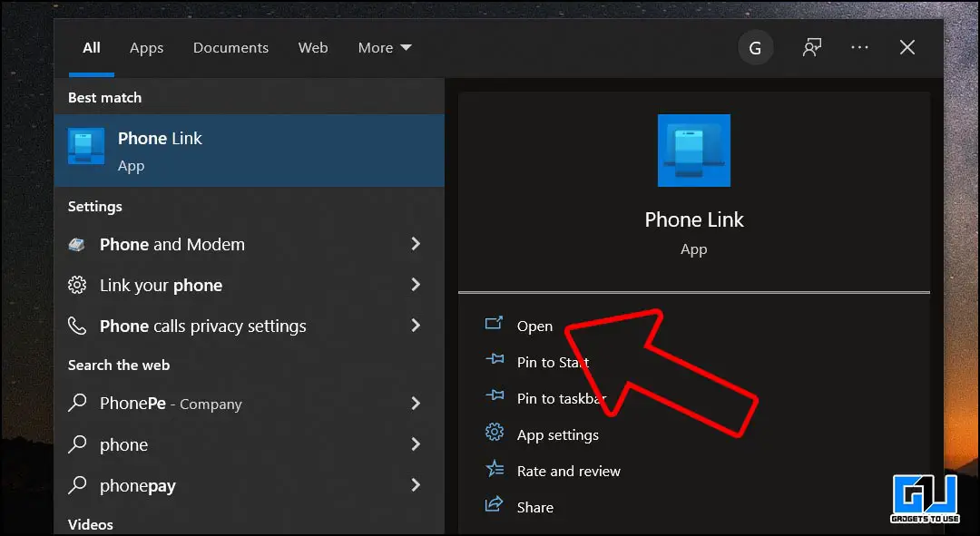Click Share for Phone Link
This screenshot has width=980, height=536.
pos(535,507)
